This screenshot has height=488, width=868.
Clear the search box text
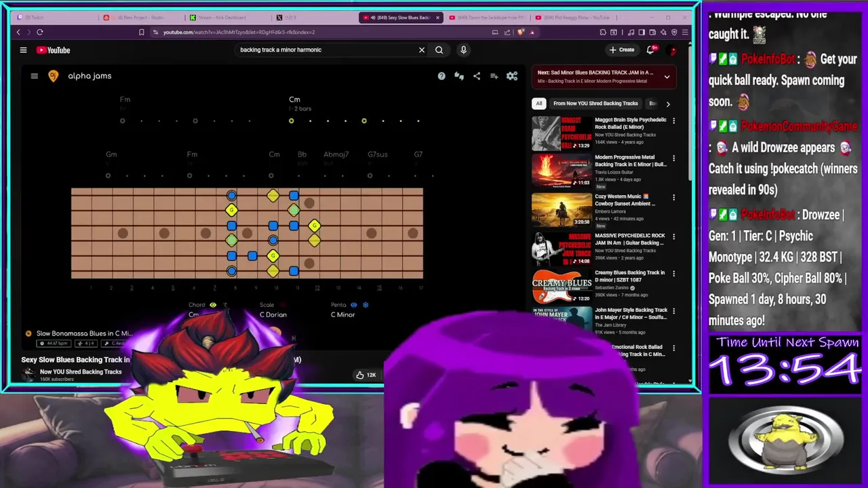(x=422, y=49)
